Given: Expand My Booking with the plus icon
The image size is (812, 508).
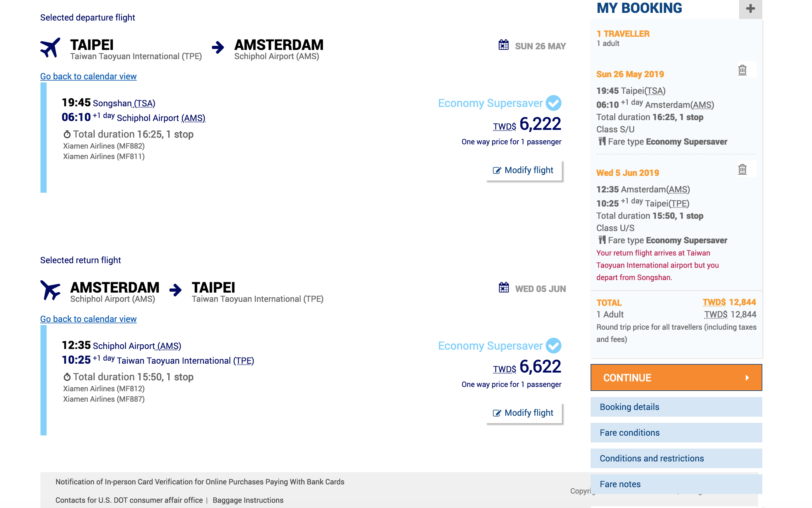Looking at the screenshot, I should (x=750, y=9).
